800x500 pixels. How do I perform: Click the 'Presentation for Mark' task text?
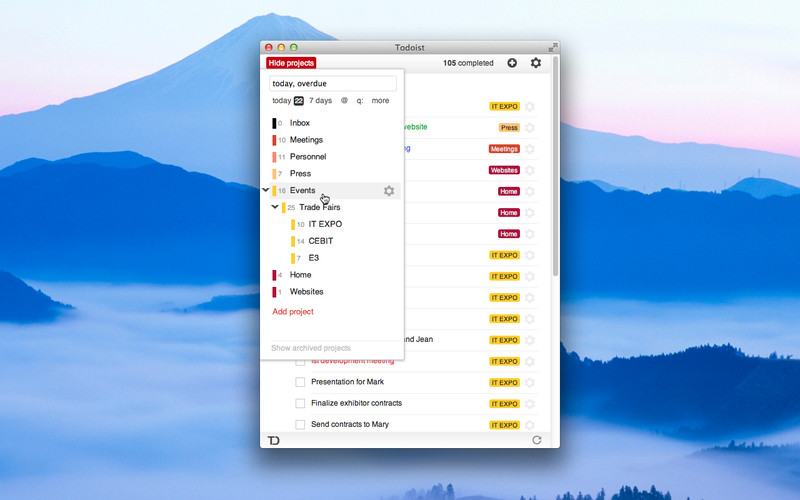click(x=347, y=382)
